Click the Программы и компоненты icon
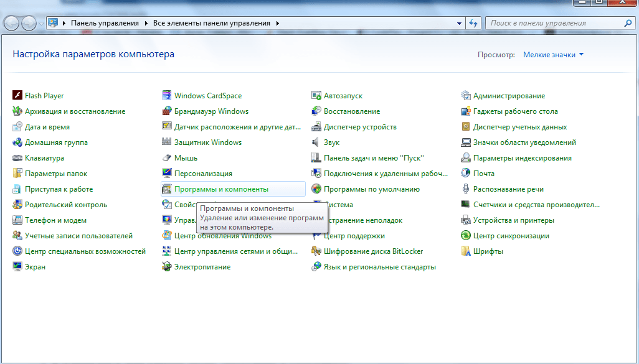 point(167,189)
